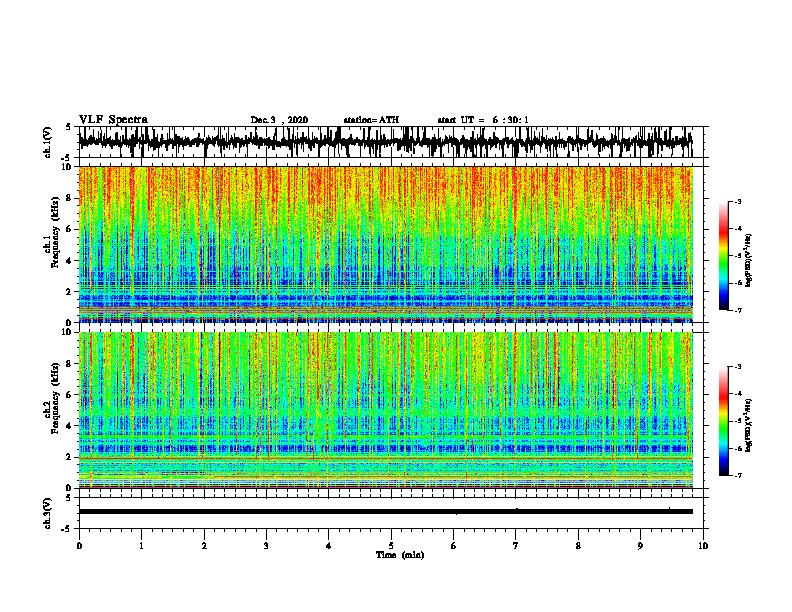Click the "8" kHz tick of ch.2 spectrogram
This screenshot has height=612, width=792.
click(x=70, y=364)
